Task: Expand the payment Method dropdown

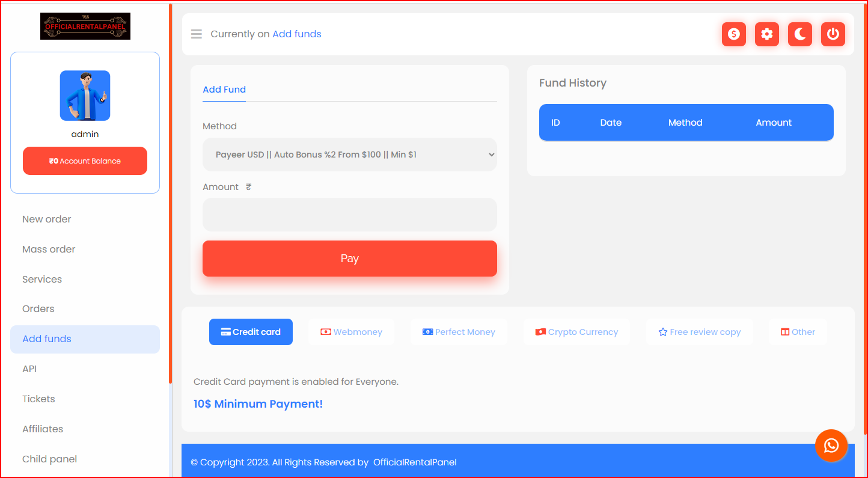Action: (349, 155)
